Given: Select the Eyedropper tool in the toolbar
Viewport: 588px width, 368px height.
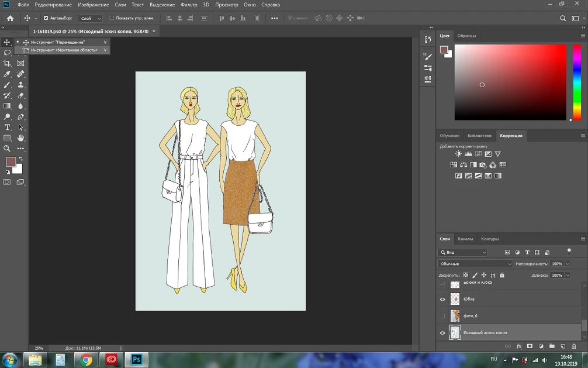Looking at the screenshot, I should point(7,74).
